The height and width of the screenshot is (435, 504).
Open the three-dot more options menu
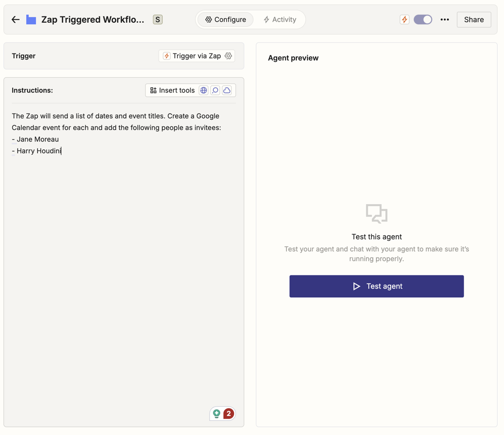[444, 20]
